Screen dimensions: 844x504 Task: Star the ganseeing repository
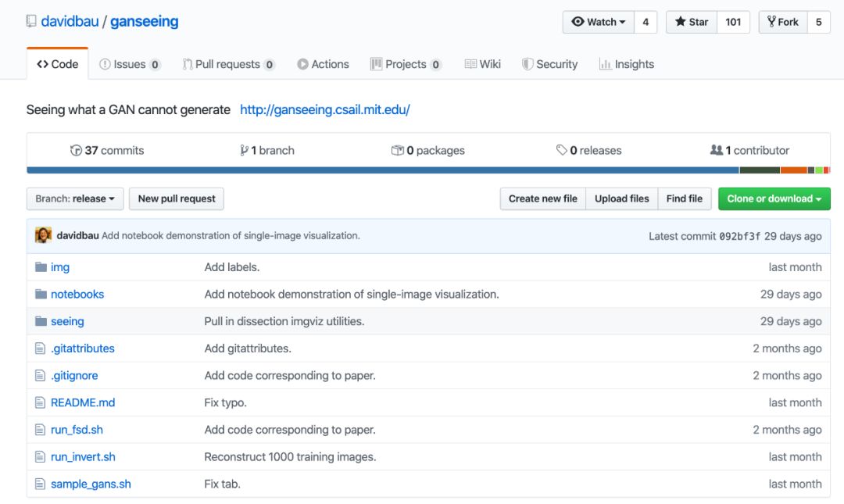tap(692, 22)
